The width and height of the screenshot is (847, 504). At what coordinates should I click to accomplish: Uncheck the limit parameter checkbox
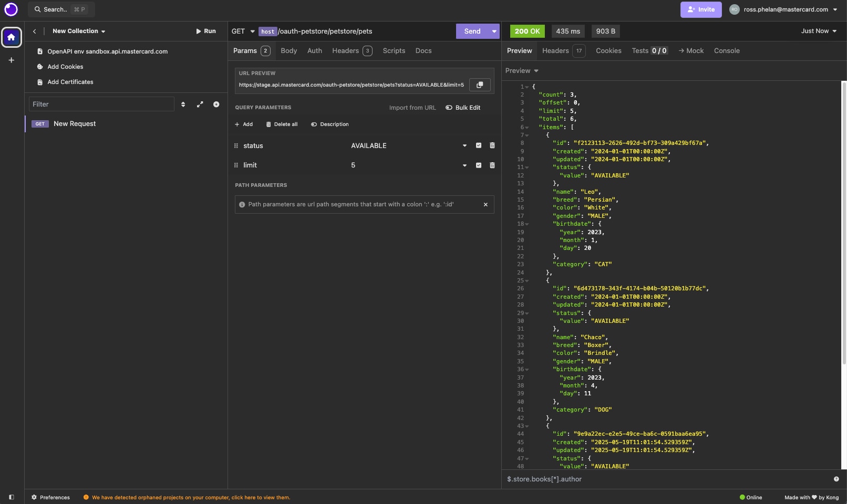point(479,165)
